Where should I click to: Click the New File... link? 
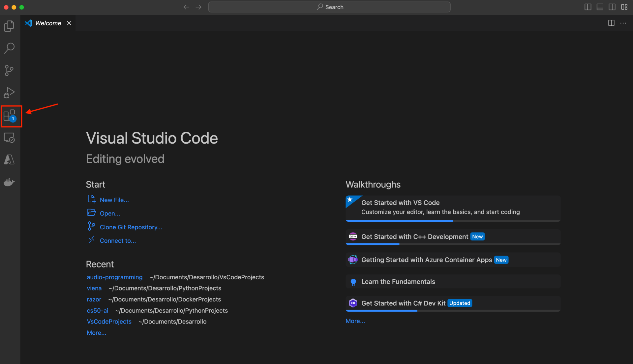coord(114,200)
